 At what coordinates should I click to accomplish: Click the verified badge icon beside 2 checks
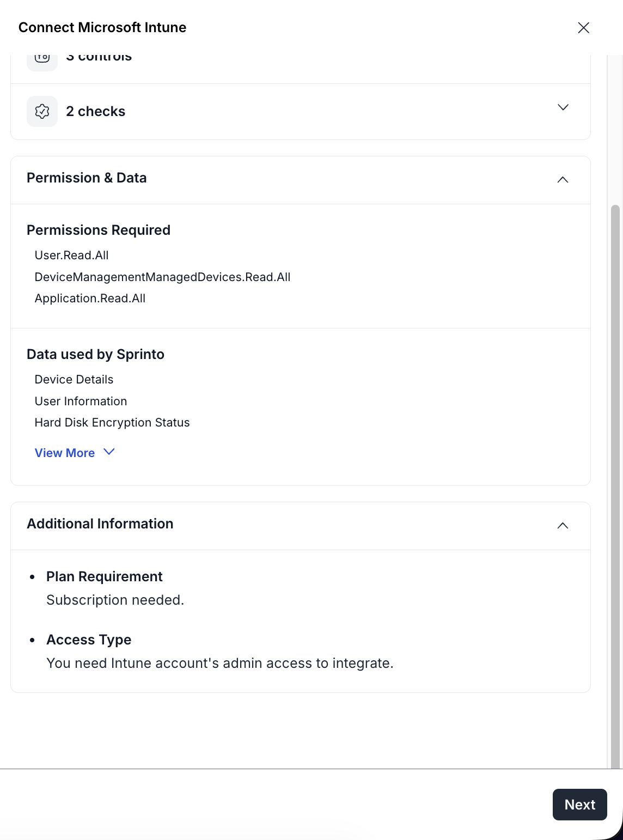42,112
